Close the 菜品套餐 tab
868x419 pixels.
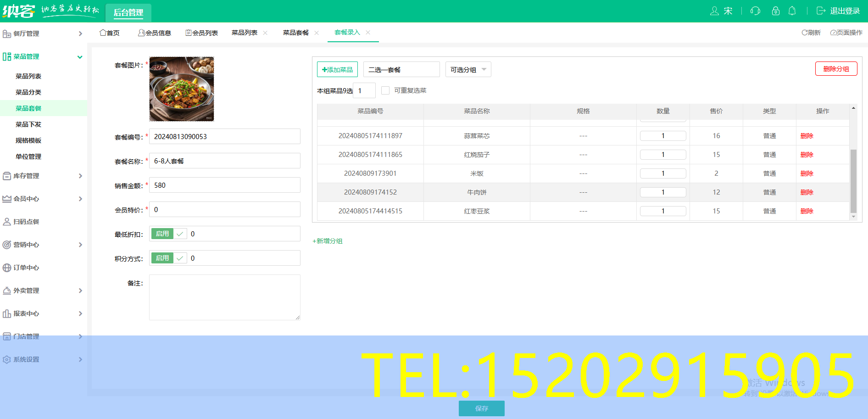coord(317,33)
